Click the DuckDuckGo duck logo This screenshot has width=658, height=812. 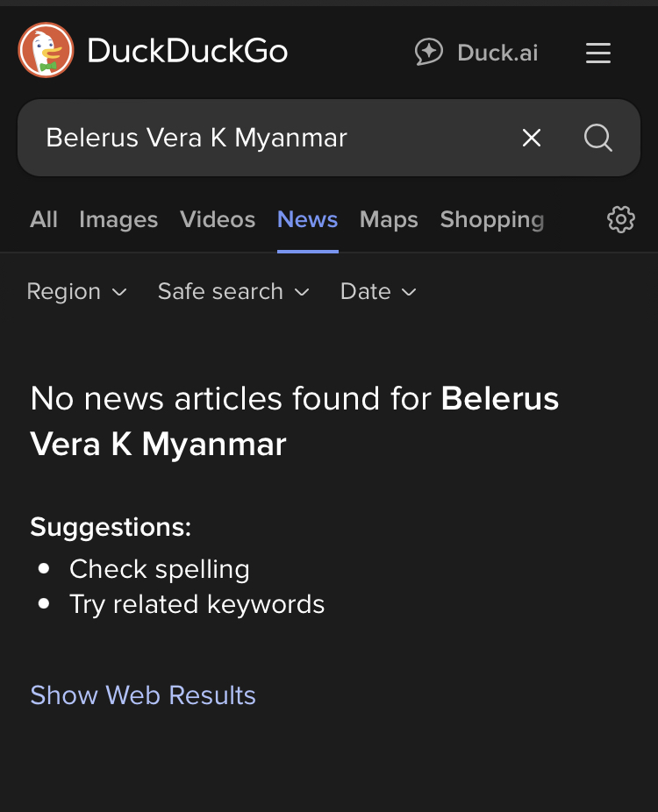pyautogui.click(x=46, y=52)
